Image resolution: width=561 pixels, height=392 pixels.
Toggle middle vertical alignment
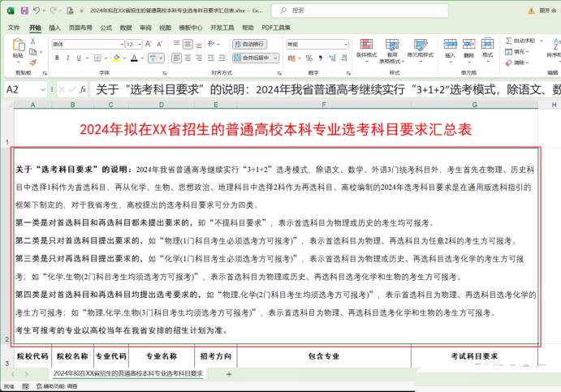[188, 44]
